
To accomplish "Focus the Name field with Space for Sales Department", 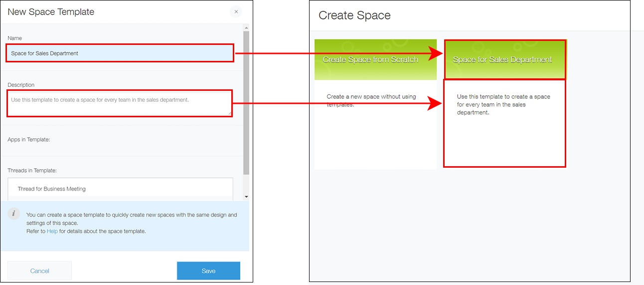I will (x=120, y=53).
